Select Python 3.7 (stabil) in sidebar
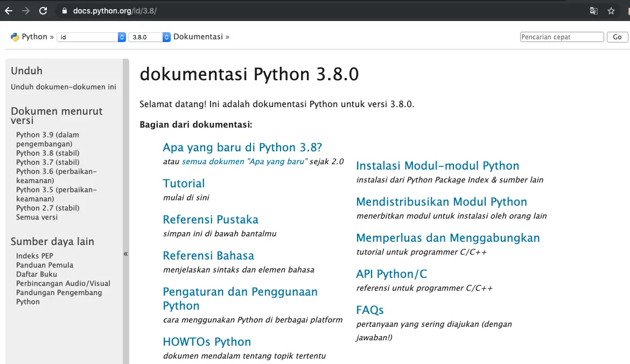 coord(48,162)
